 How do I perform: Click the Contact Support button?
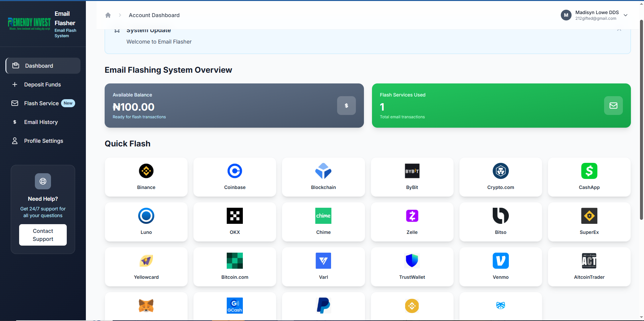tap(43, 235)
